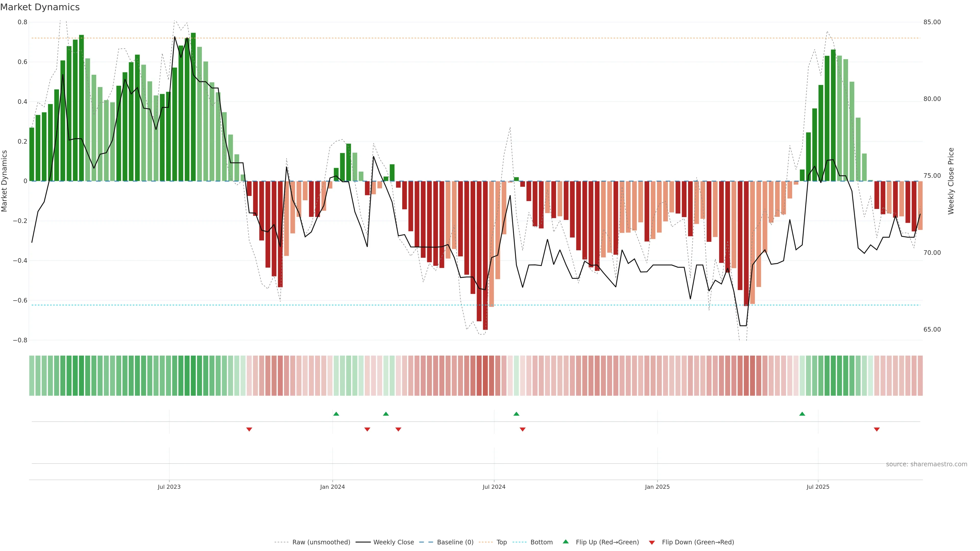Click the Weekly Close Price axis title
Image resolution: width=980 pixels, height=551 pixels.
[951, 181]
